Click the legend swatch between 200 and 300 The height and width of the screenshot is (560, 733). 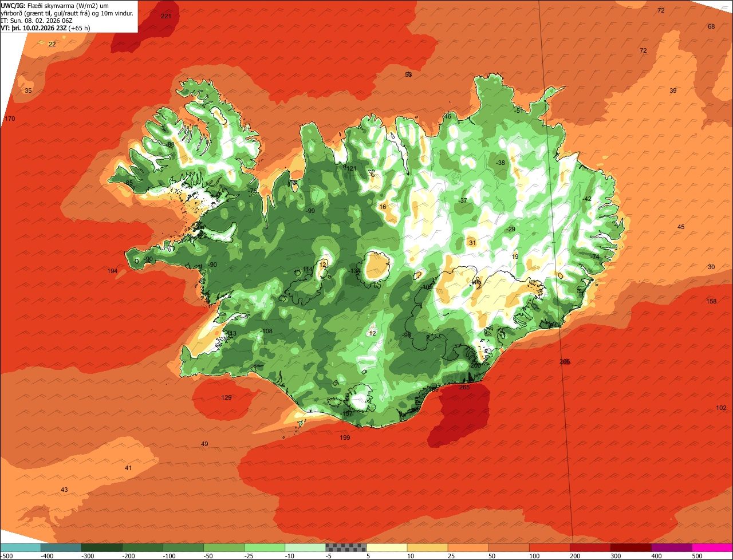point(590,547)
